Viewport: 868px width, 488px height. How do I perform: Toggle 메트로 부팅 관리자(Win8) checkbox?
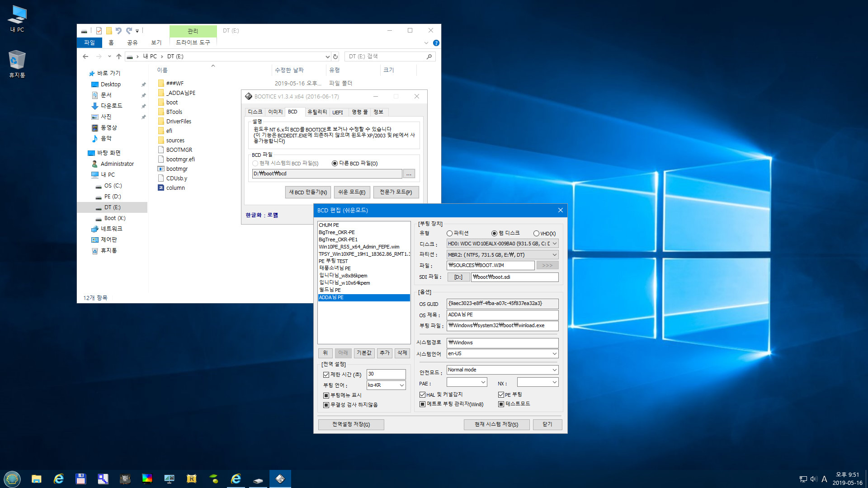[422, 404]
